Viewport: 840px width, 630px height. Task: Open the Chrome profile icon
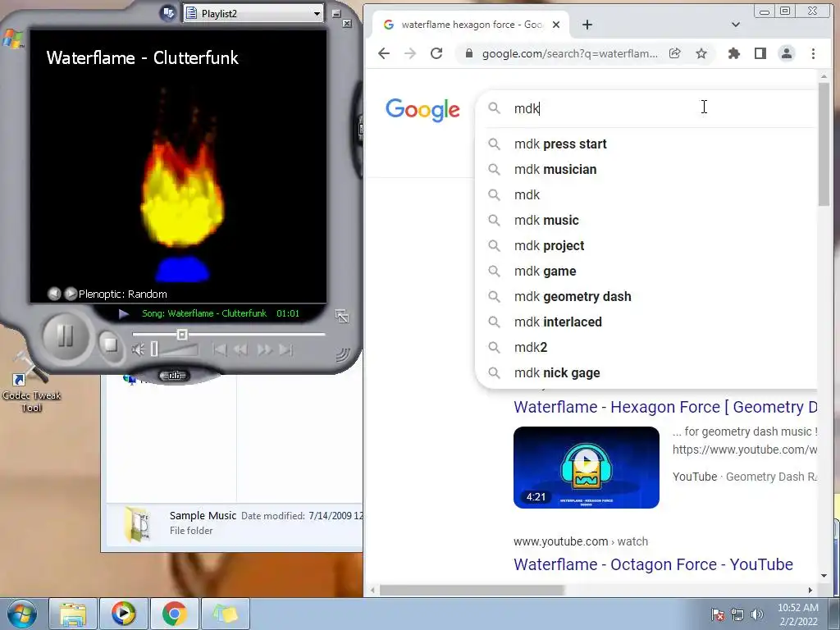click(787, 53)
